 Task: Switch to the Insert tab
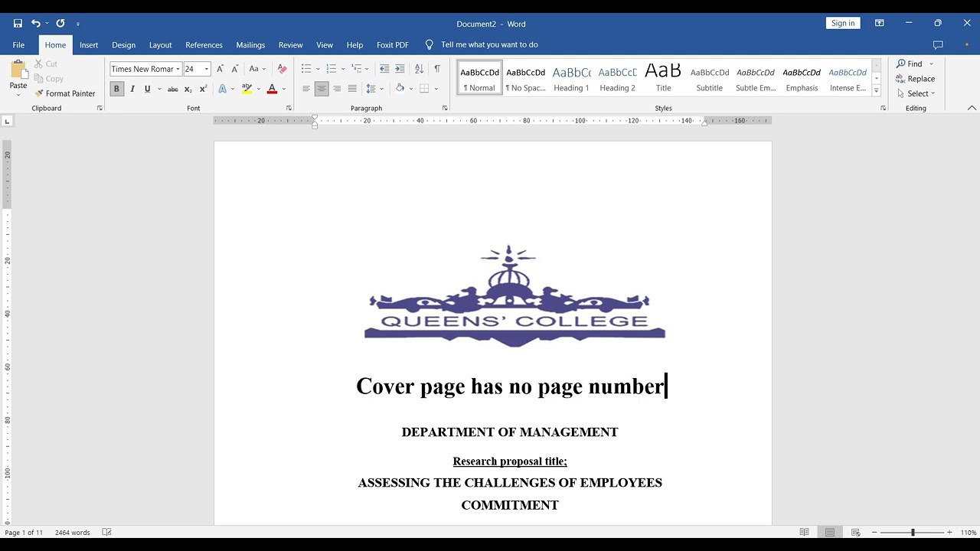[89, 45]
